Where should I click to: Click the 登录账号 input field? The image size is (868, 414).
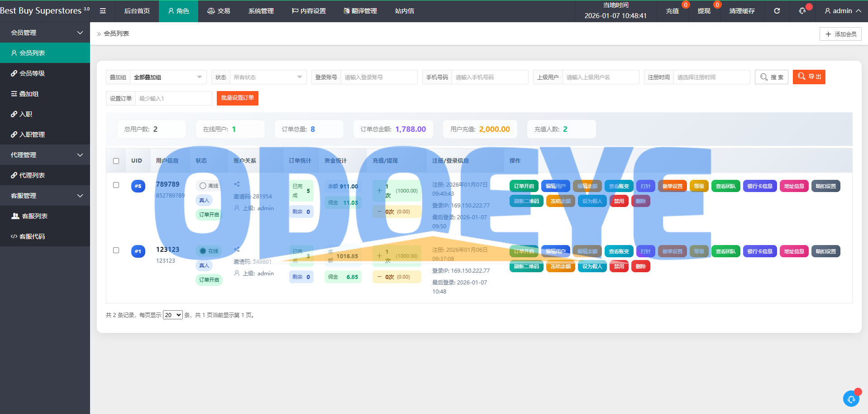(x=378, y=77)
